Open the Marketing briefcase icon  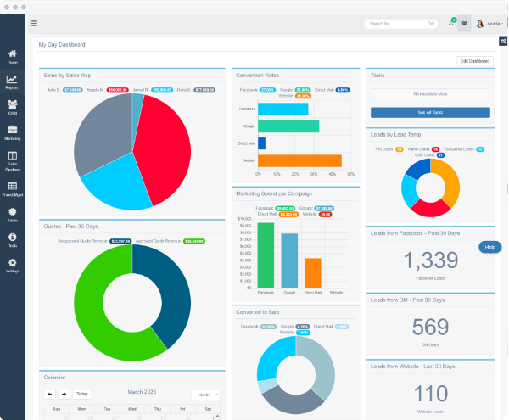pyautogui.click(x=12, y=132)
